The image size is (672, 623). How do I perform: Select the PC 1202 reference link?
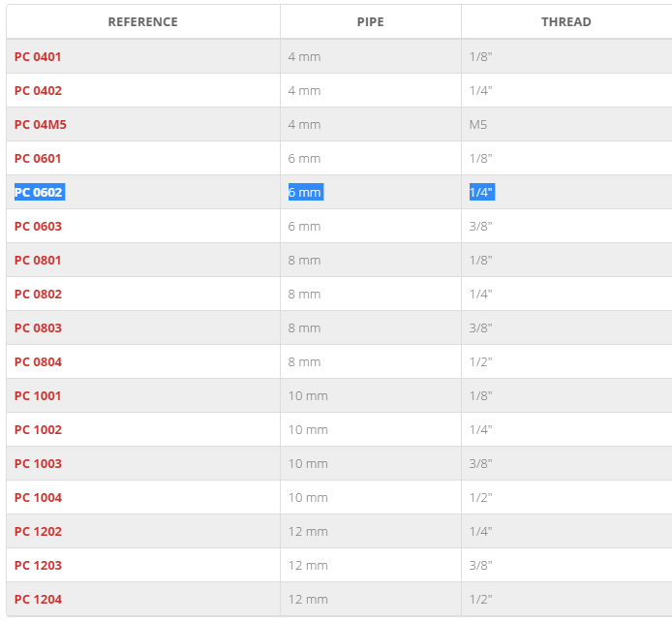pos(38,531)
